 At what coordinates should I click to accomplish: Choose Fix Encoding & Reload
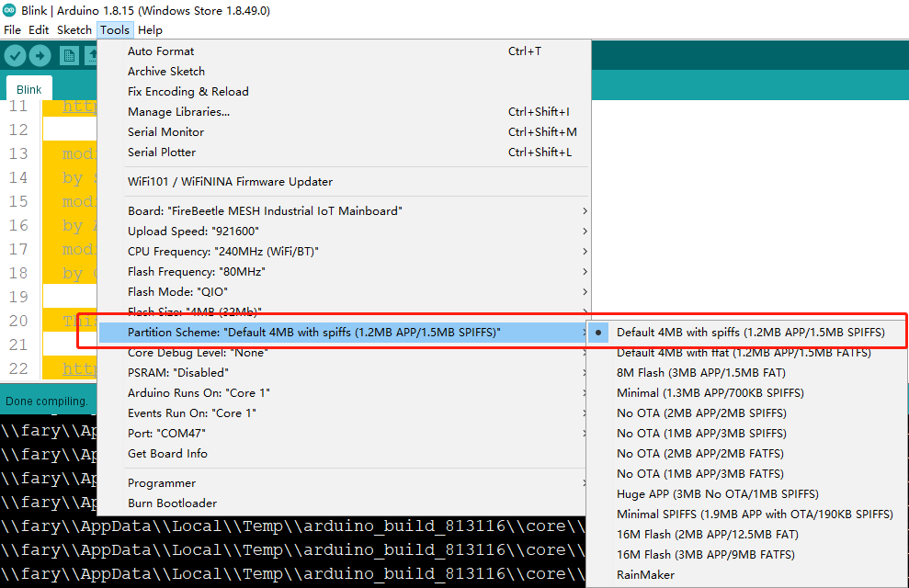(345, 92)
